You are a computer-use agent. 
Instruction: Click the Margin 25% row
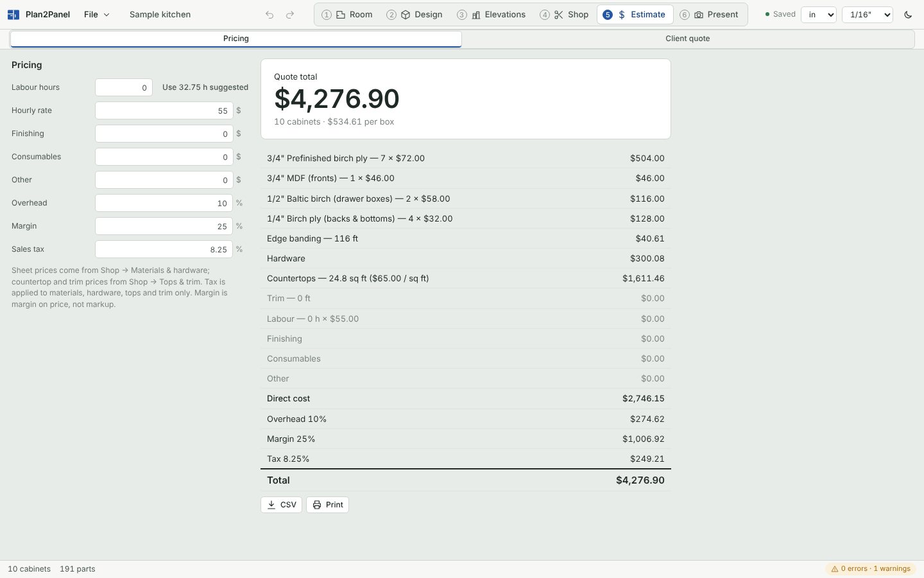pos(466,439)
